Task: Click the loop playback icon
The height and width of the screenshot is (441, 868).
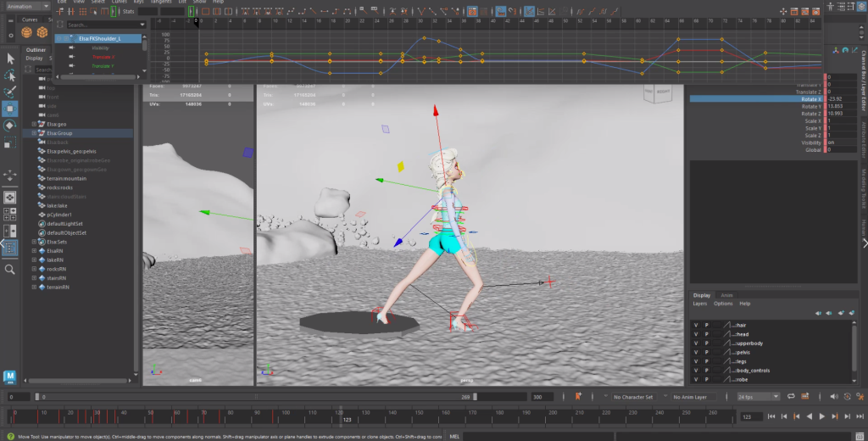Action: tap(791, 397)
